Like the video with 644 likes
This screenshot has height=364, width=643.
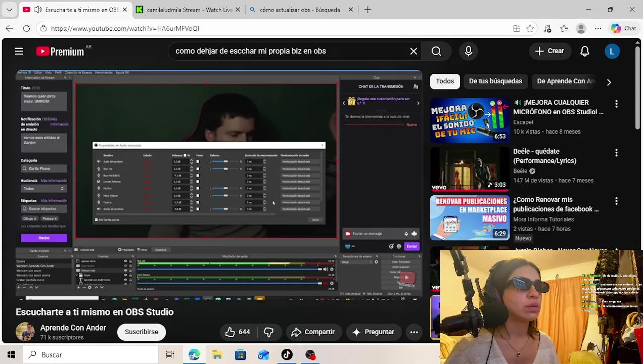click(x=237, y=332)
